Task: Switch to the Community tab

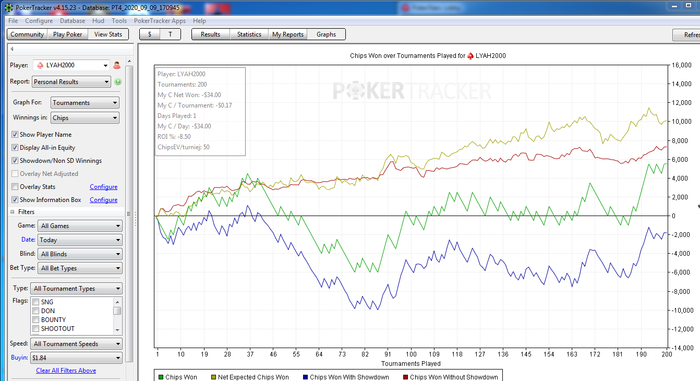Action: [27, 34]
